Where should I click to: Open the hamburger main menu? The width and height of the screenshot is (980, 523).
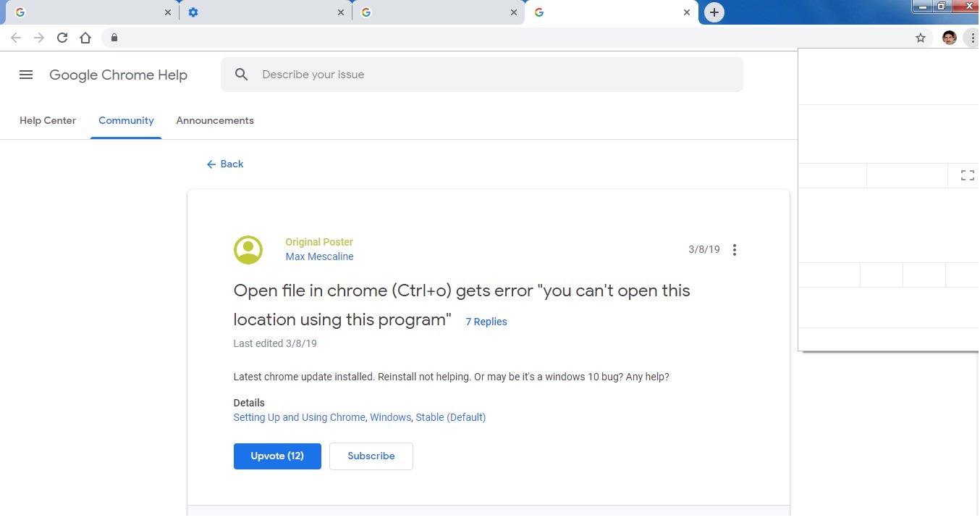26,75
